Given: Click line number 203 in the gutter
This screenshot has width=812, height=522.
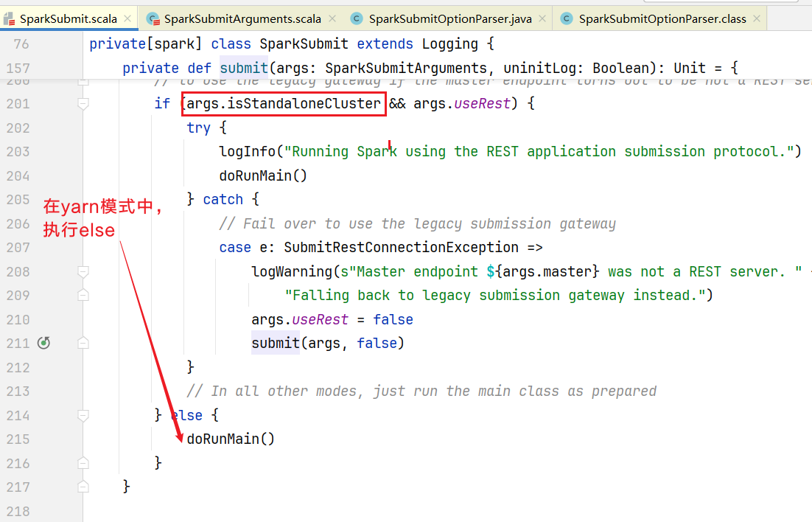Looking at the screenshot, I should point(18,151).
